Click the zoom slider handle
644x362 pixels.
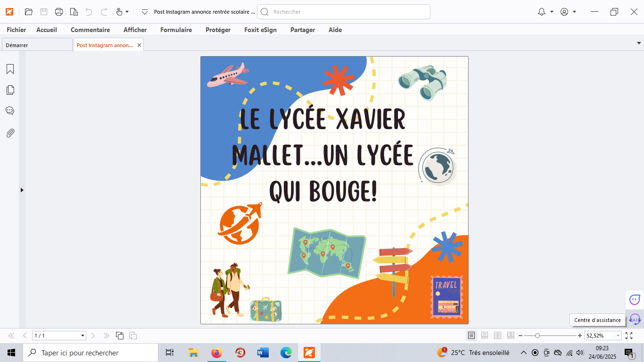pyautogui.click(x=537, y=336)
